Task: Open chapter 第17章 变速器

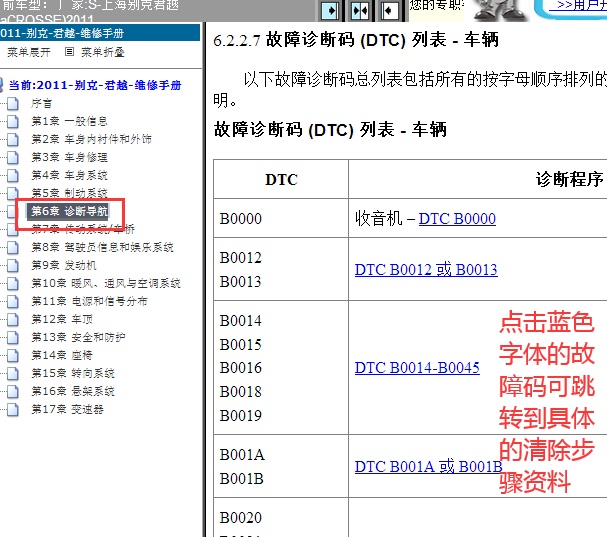Action: [67, 409]
